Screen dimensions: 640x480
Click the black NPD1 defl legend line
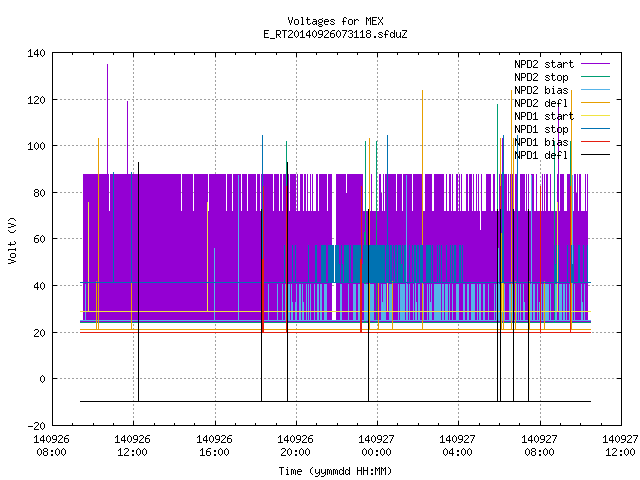point(596,155)
